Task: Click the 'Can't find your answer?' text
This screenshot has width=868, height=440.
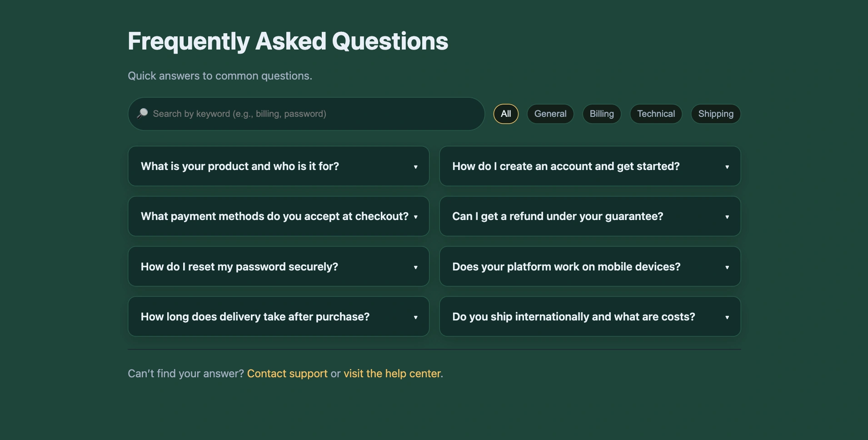Action: pyautogui.click(x=186, y=374)
